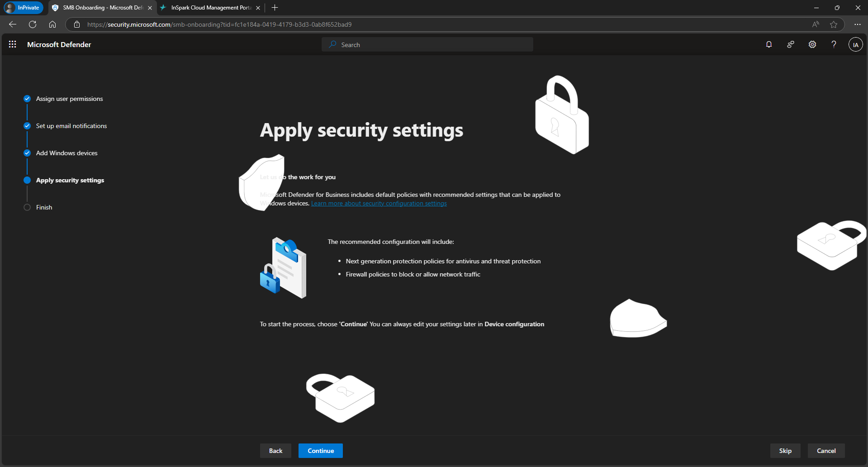
Task: Refresh the current page
Action: pos(33,24)
